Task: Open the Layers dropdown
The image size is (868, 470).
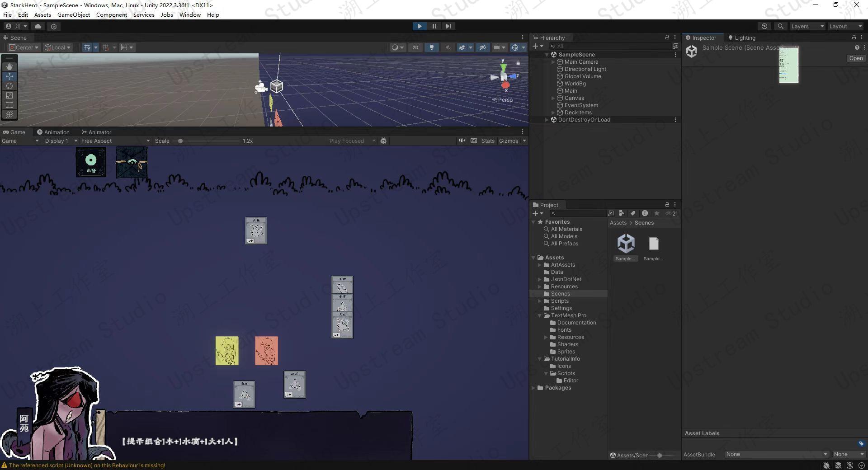Action: pos(807,26)
